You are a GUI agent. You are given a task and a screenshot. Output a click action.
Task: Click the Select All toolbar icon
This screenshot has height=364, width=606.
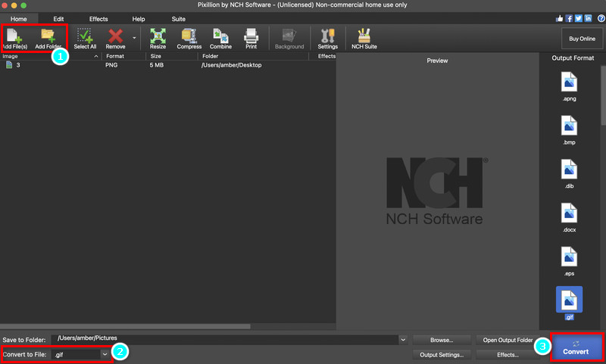coord(85,39)
